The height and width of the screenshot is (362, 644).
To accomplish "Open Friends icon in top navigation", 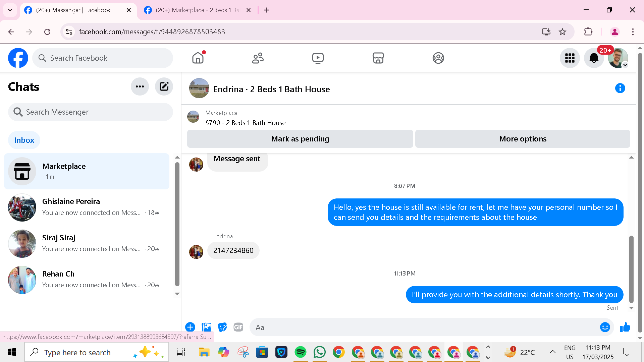I will [x=258, y=58].
